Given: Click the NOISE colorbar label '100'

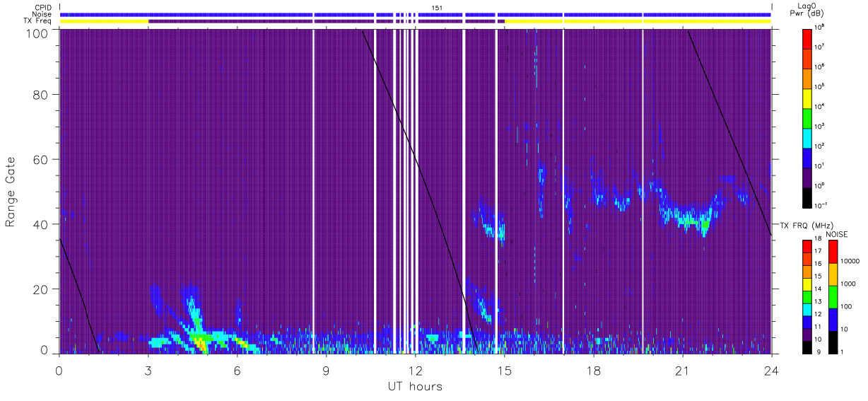Looking at the screenshot, I should click(847, 306).
